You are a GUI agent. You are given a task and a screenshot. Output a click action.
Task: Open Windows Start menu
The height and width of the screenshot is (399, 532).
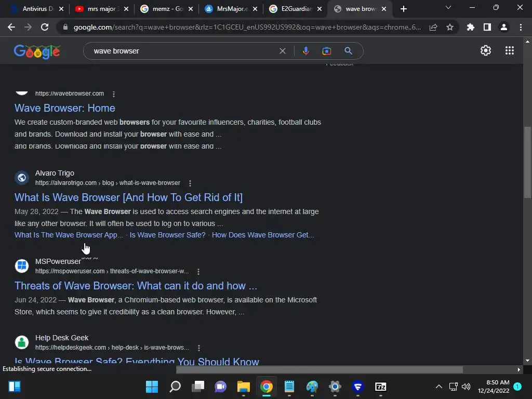tap(152, 387)
